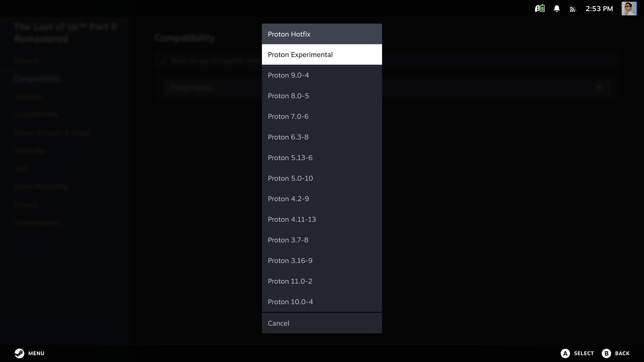
Task: Pick Proton 5.0-10 option
Action: [x=322, y=178]
